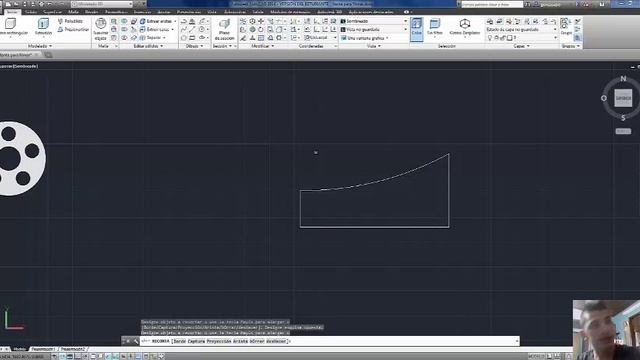The image size is (640, 360).
Task: Select the Diferencia subtract solid tool
Action: (x=124, y=29)
